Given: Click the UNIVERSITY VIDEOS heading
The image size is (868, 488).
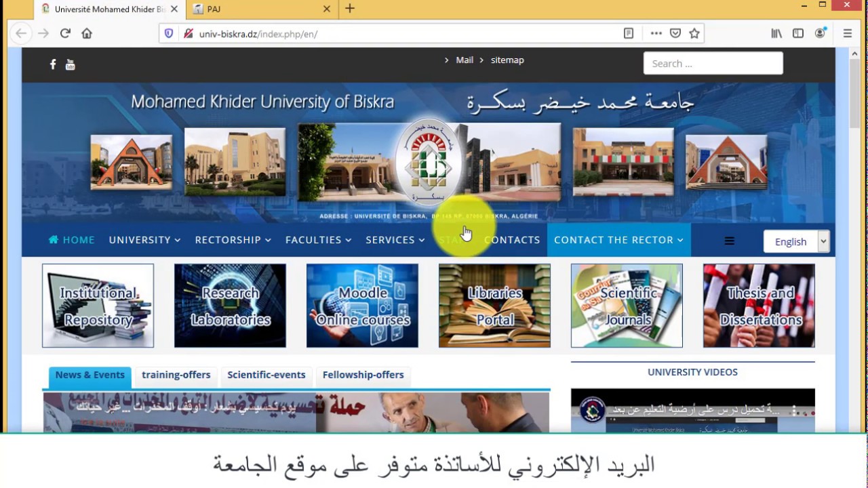Looking at the screenshot, I should [x=692, y=372].
